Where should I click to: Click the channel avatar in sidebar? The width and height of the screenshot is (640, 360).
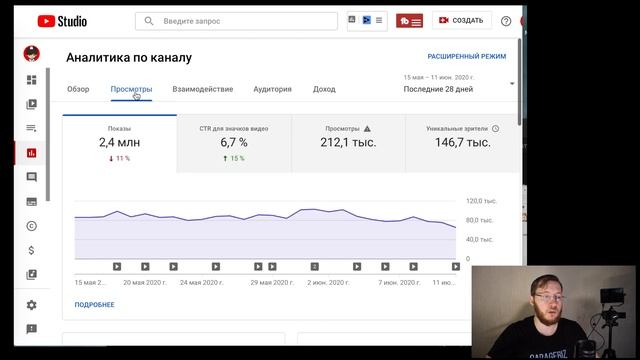[x=31, y=54]
